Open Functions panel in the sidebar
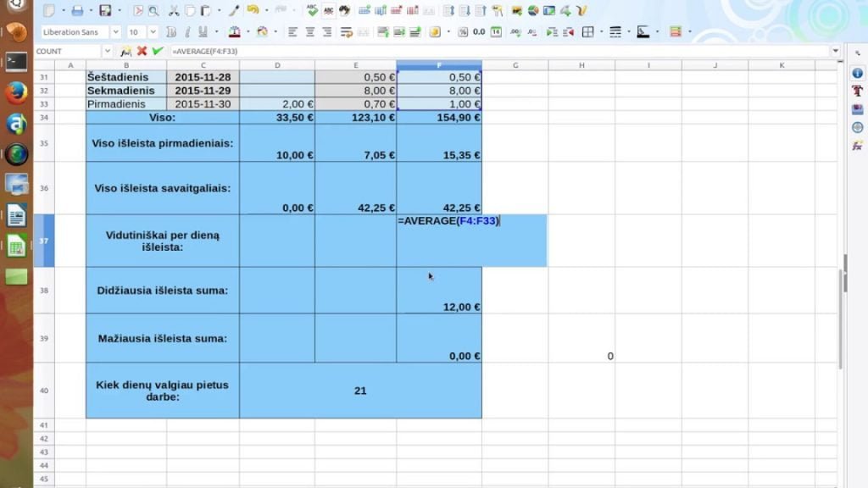 (x=858, y=146)
